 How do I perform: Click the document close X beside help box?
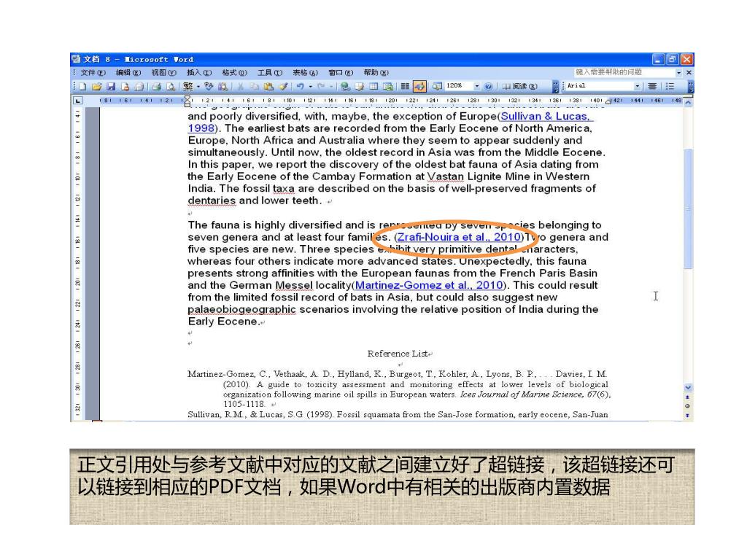tap(689, 72)
